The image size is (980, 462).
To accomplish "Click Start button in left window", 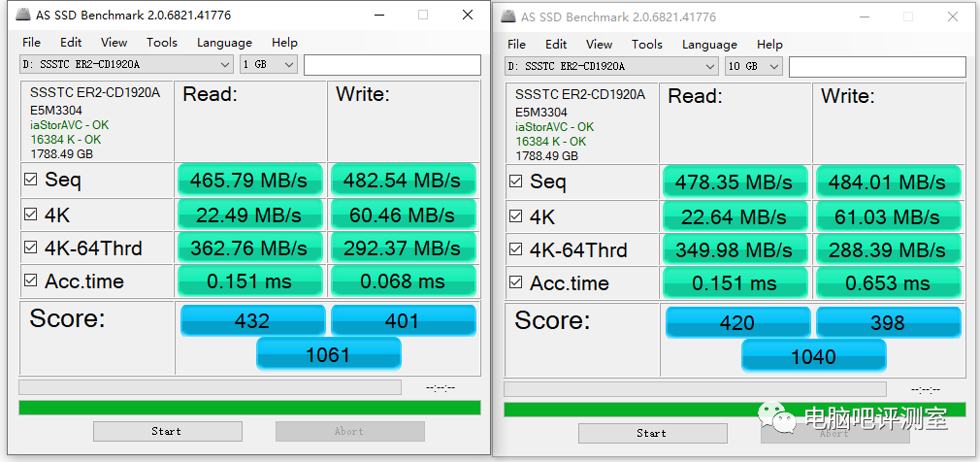I will 168,431.
